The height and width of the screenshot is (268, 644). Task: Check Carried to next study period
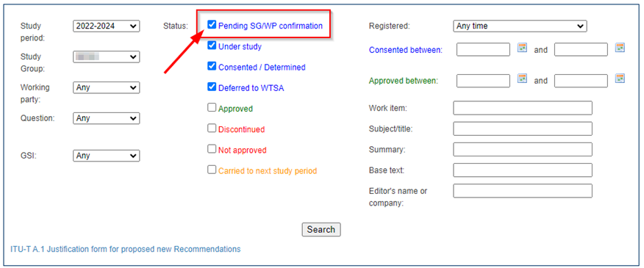click(212, 170)
